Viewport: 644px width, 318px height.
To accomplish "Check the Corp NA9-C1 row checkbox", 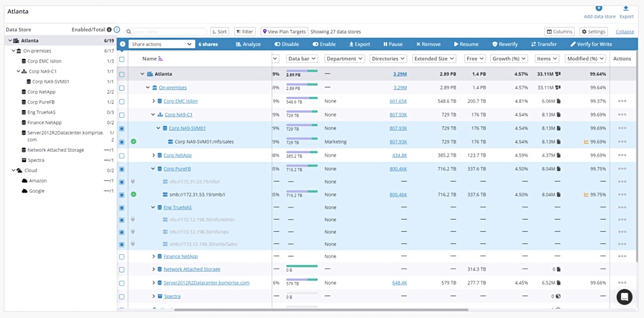I will tap(121, 115).
